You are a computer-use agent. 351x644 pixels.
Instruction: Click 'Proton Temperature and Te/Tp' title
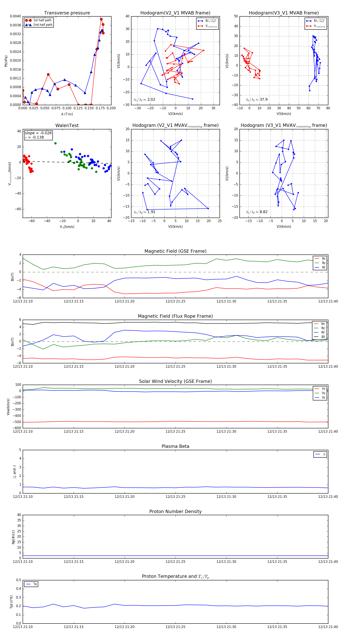point(175,576)
